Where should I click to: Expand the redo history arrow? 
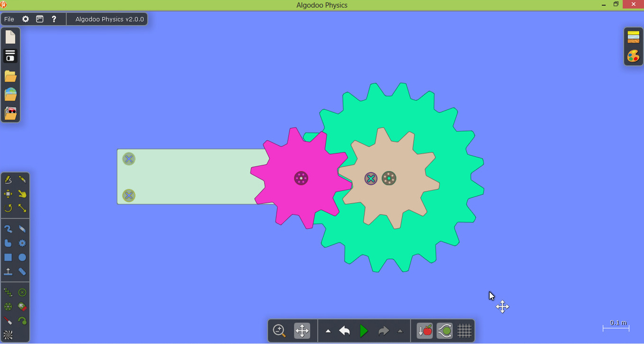click(x=400, y=331)
